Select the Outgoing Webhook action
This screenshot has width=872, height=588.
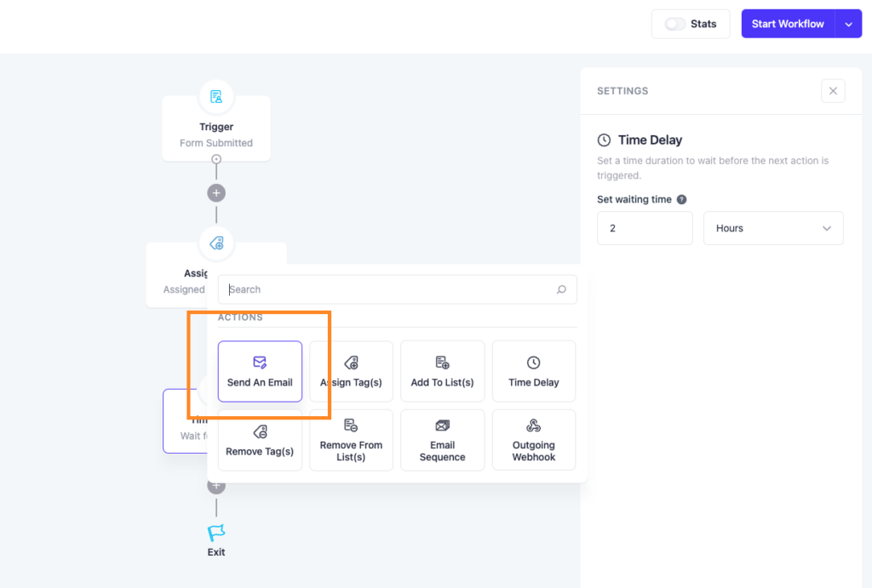click(x=533, y=440)
